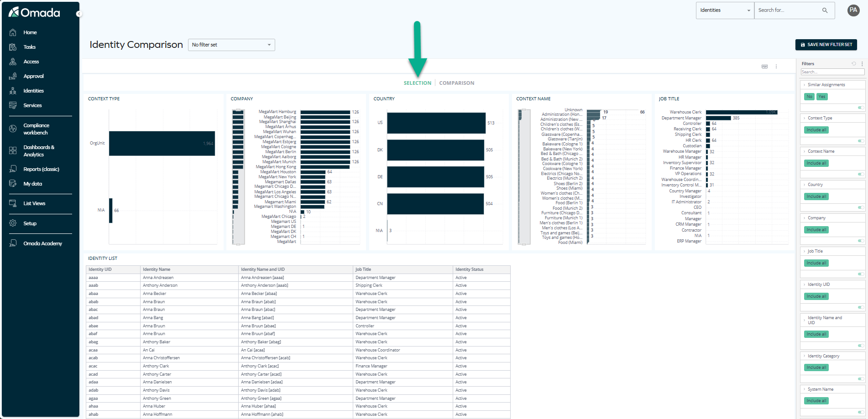Viewport: 868px width, 419px height.
Task: Click the Company chart vertical scroll strip
Action: click(x=238, y=177)
